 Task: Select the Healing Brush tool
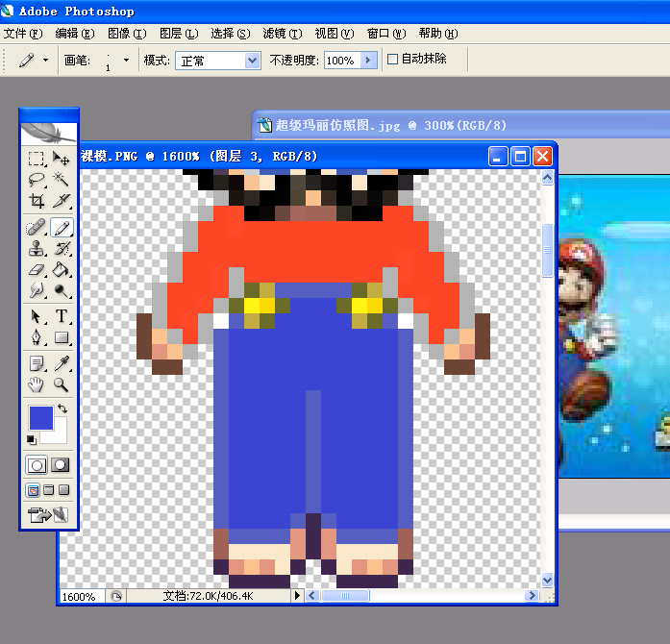[37, 228]
